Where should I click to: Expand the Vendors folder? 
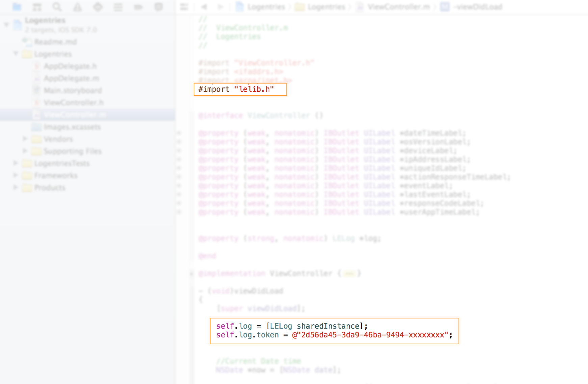click(x=25, y=139)
